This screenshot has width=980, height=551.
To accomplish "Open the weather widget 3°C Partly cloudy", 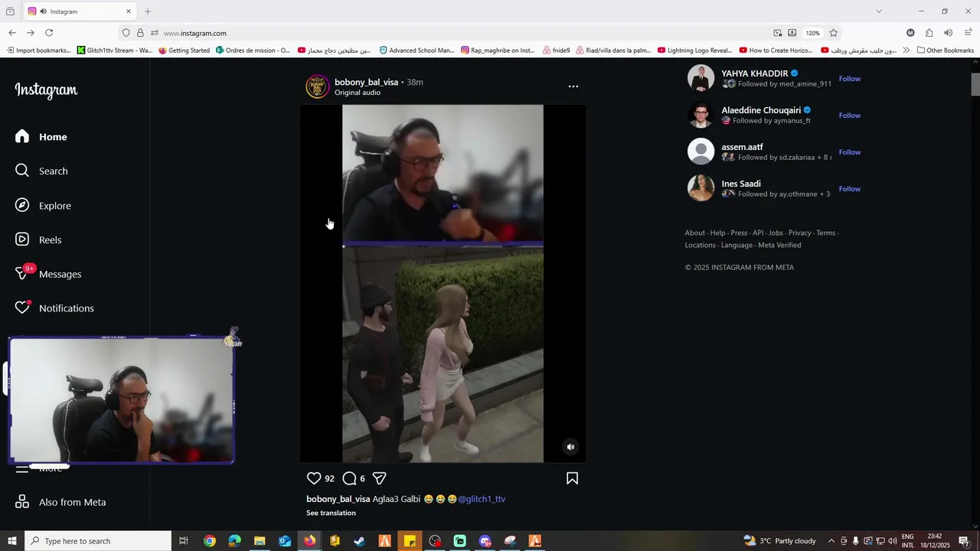I will click(779, 541).
